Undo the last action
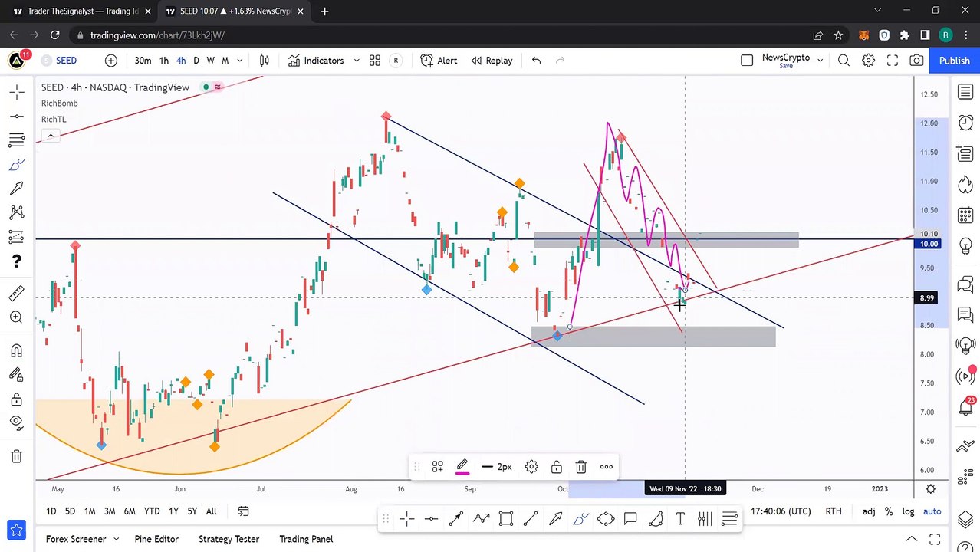Image resolution: width=980 pixels, height=552 pixels. pyautogui.click(x=537, y=61)
